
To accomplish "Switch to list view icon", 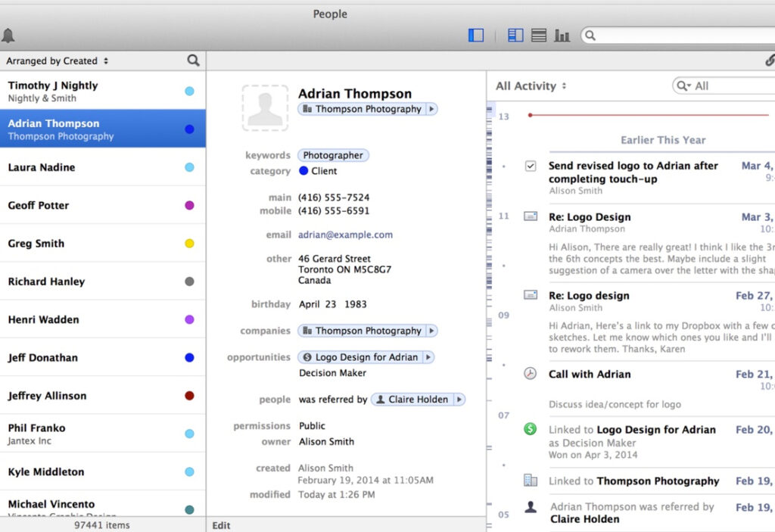I will pos(538,36).
